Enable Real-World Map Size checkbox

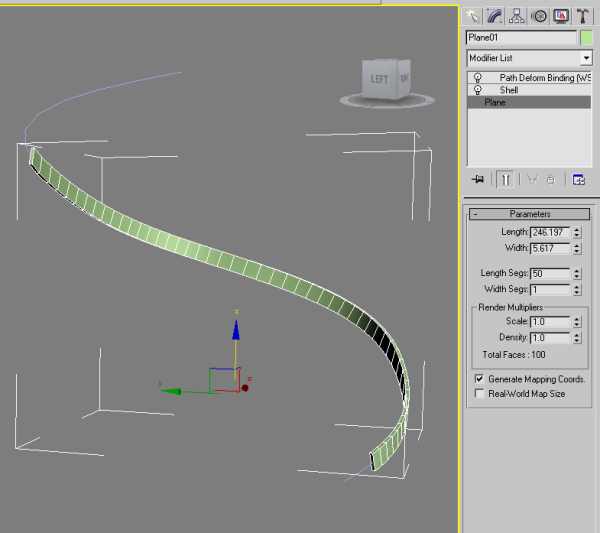point(479,393)
